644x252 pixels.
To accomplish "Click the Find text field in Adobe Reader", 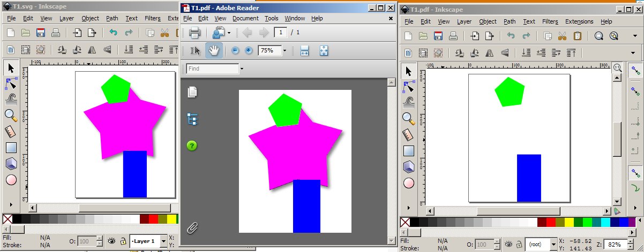I will 212,69.
